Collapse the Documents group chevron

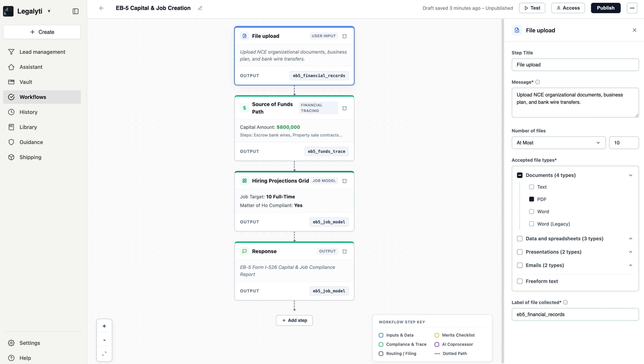coord(630,175)
